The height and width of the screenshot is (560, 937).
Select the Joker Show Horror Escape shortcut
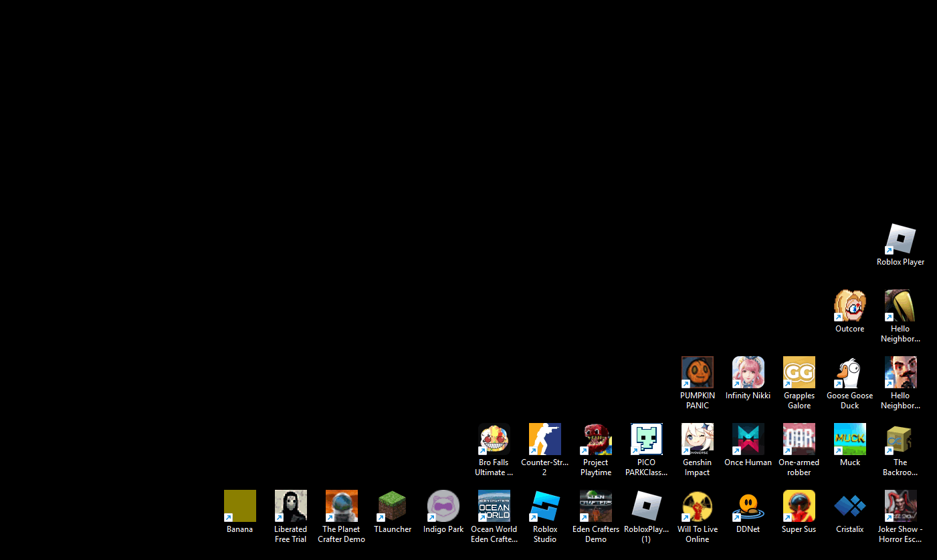tap(900, 506)
